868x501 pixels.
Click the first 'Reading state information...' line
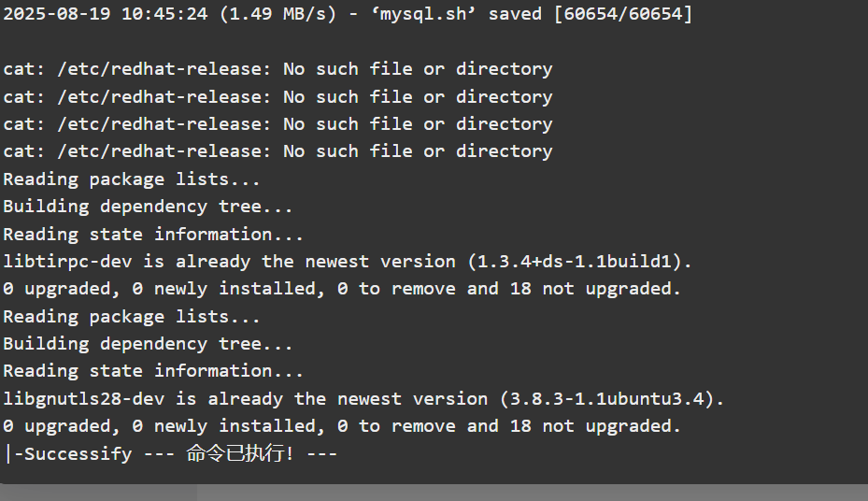(153, 235)
